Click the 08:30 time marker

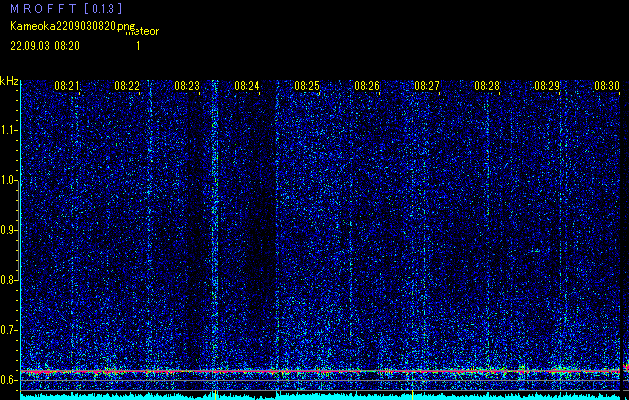click(x=607, y=85)
